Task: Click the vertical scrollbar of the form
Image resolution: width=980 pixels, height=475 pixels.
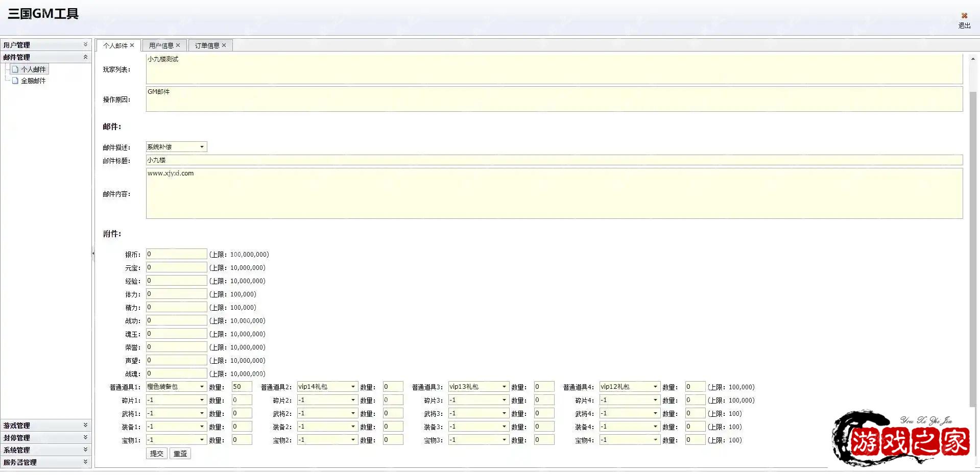Action: point(973,245)
